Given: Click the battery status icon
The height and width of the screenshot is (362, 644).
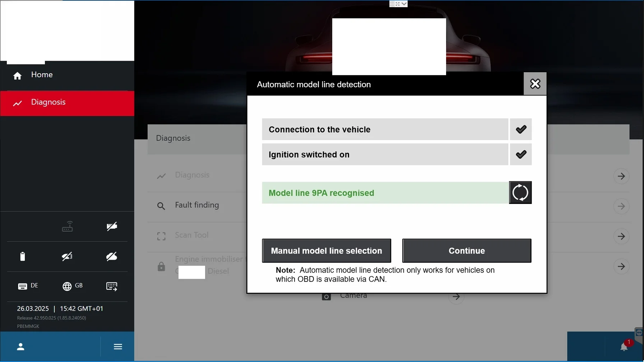Looking at the screenshot, I should point(23,256).
